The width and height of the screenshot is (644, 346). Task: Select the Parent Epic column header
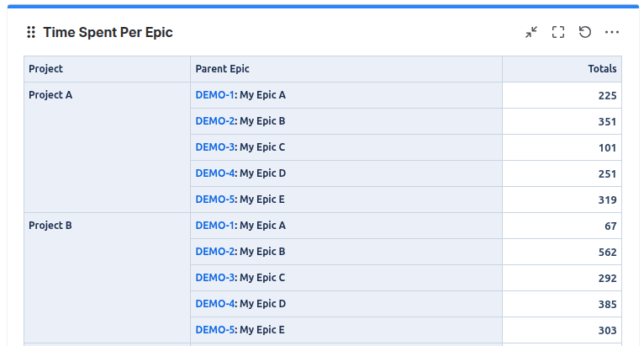coord(346,69)
